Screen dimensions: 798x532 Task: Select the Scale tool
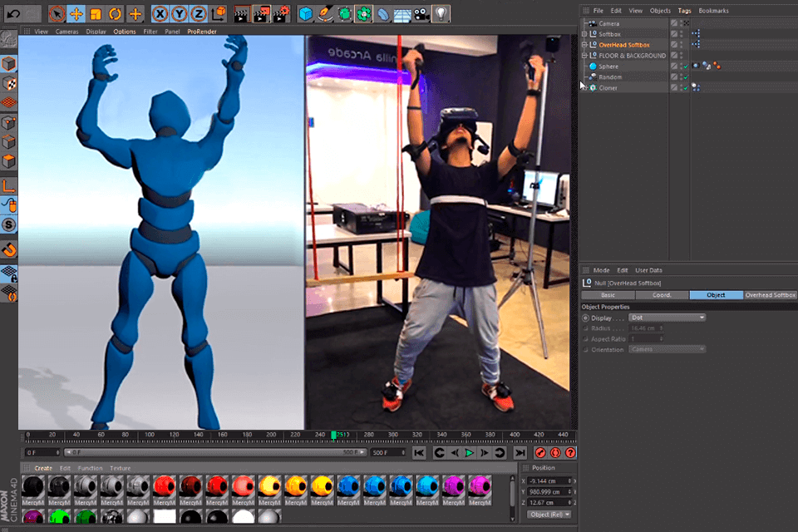(x=96, y=12)
